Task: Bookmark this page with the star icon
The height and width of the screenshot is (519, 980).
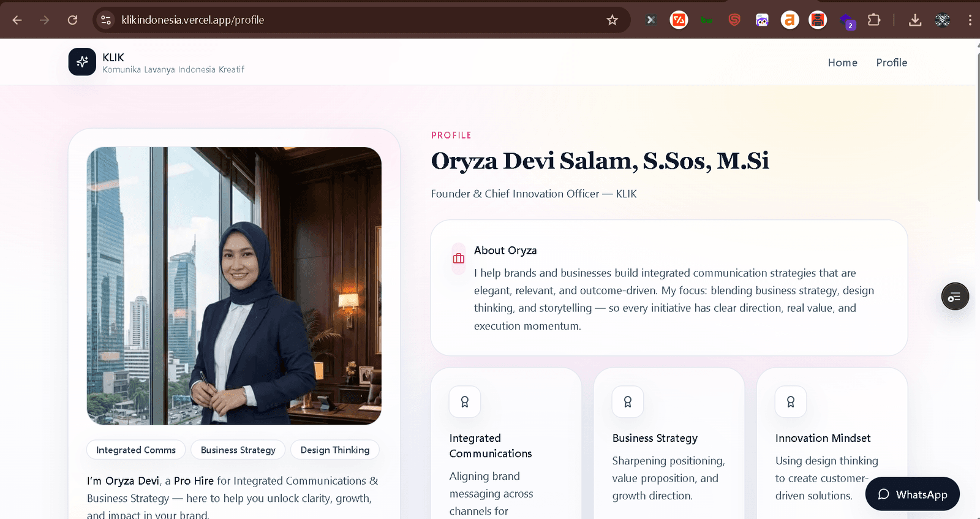Action: [x=612, y=20]
